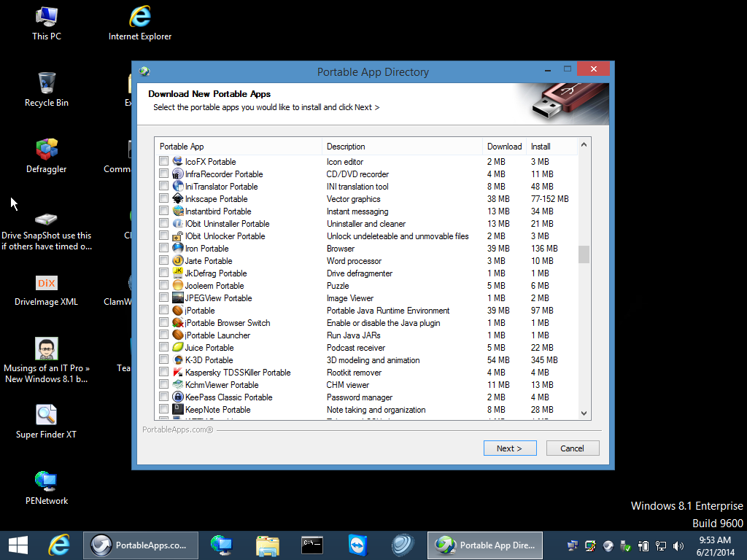The image size is (747, 560).
Task: Click the Cancel button
Action: click(x=572, y=448)
